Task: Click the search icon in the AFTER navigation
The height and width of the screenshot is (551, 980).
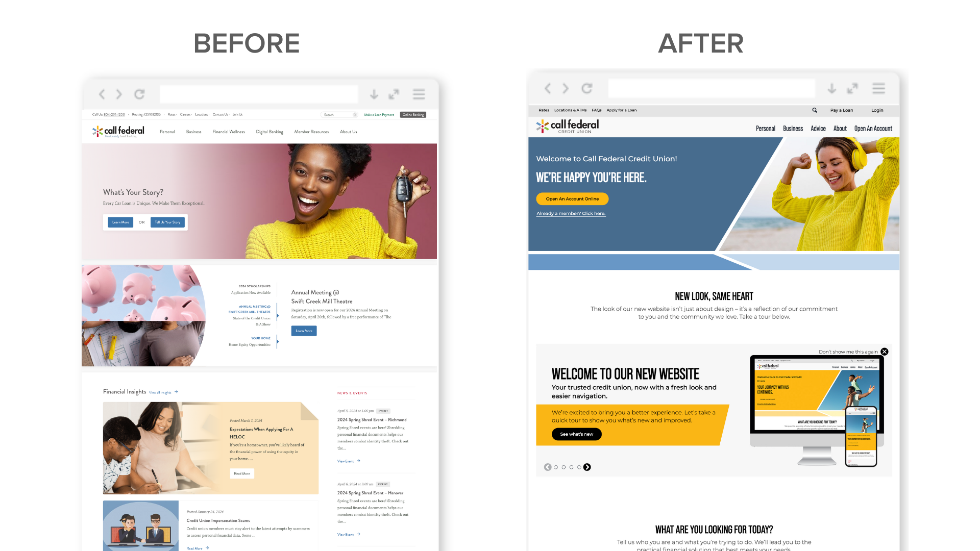Action: coord(814,110)
